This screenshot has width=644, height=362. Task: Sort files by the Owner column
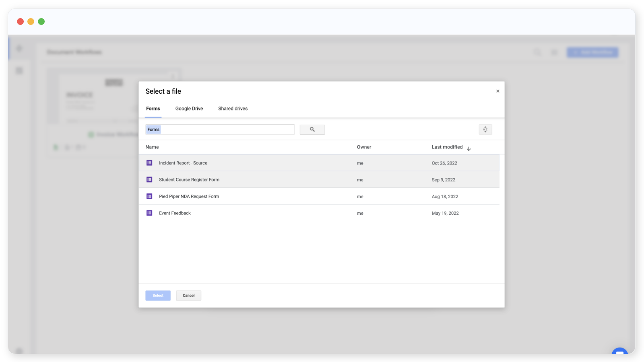coord(364,147)
